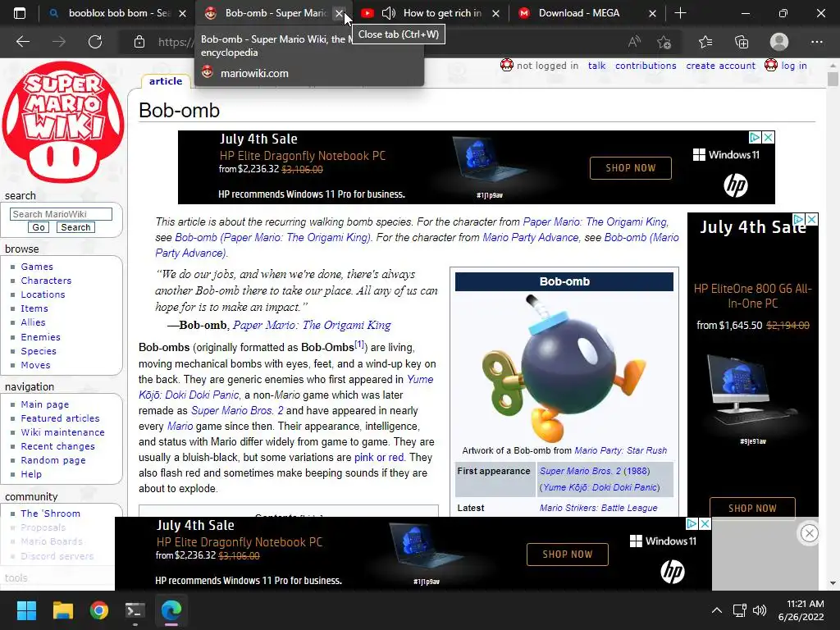Focus the Search MarioWiki input field
Image resolution: width=840 pixels, height=630 pixels.
click(x=61, y=214)
